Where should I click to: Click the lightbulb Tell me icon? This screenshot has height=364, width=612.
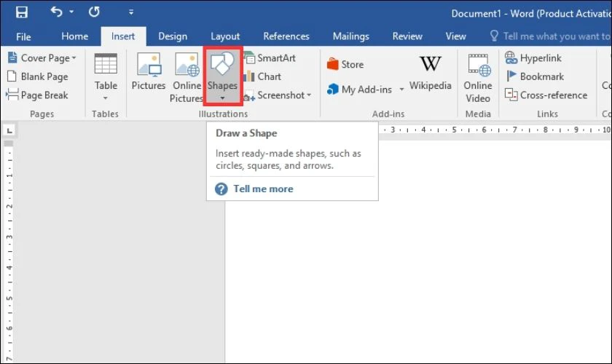click(494, 36)
